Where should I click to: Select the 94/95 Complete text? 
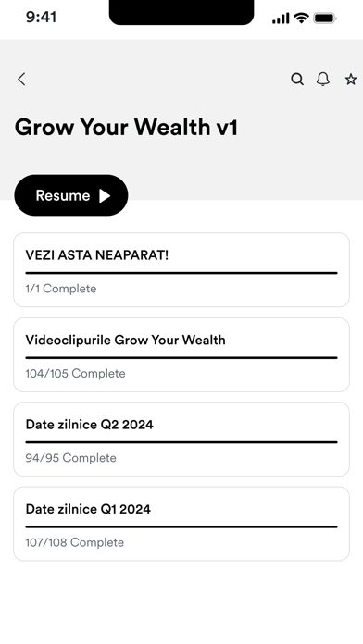click(x=70, y=458)
